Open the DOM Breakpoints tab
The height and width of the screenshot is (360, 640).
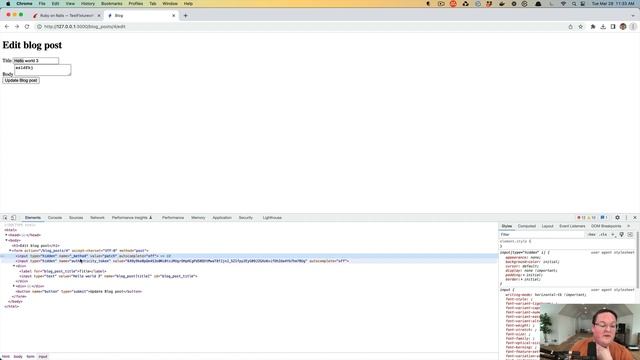pyautogui.click(x=606, y=226)
